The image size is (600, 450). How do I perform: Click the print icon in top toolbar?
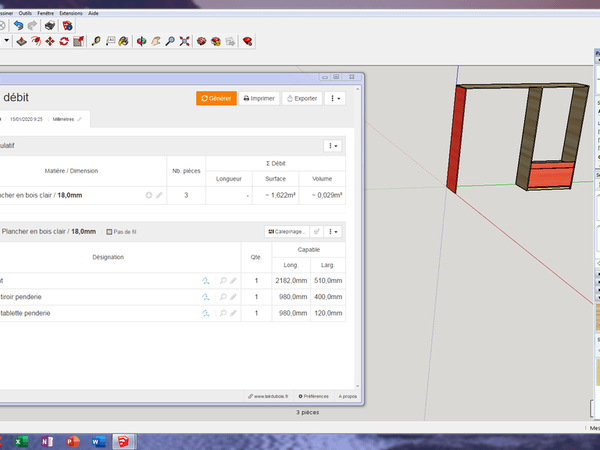(x=51, y=24)
